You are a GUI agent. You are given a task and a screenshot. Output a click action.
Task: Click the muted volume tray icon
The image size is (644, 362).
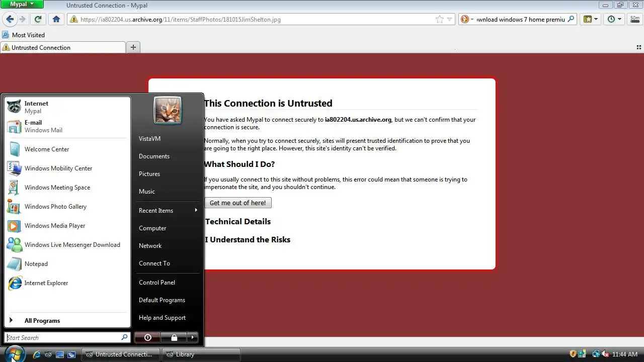coord(605,354)
